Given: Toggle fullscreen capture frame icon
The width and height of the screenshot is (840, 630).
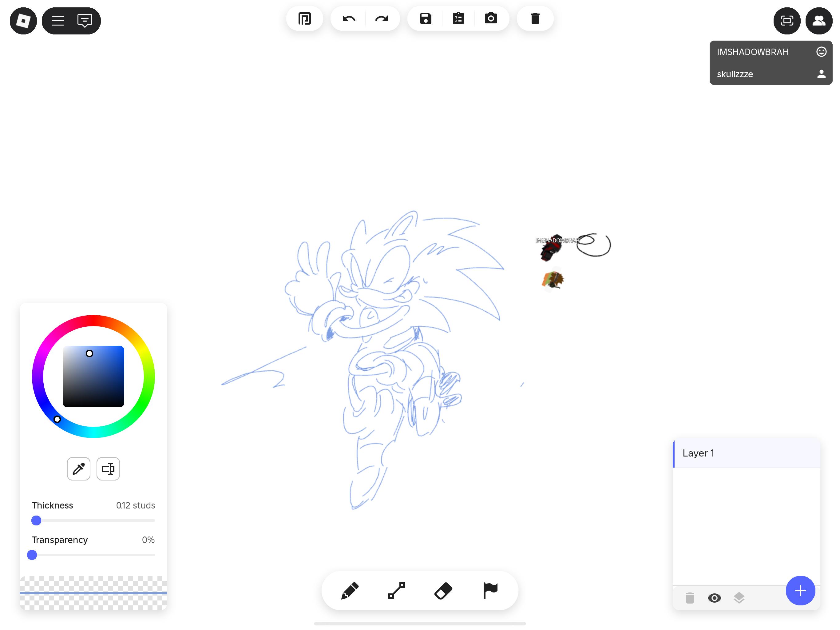Looking at the screenshot, I should (x=787, y=21).
